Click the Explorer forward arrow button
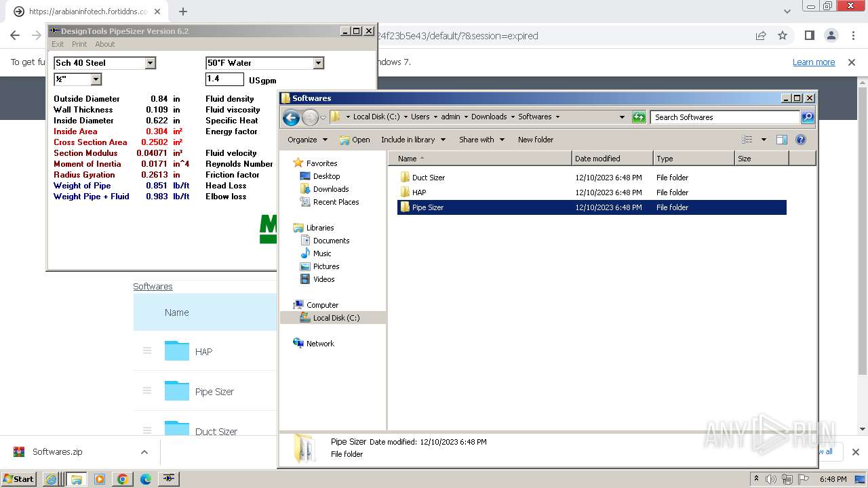The height and width of the screenshot is (488, 868). tap(310, 117)
